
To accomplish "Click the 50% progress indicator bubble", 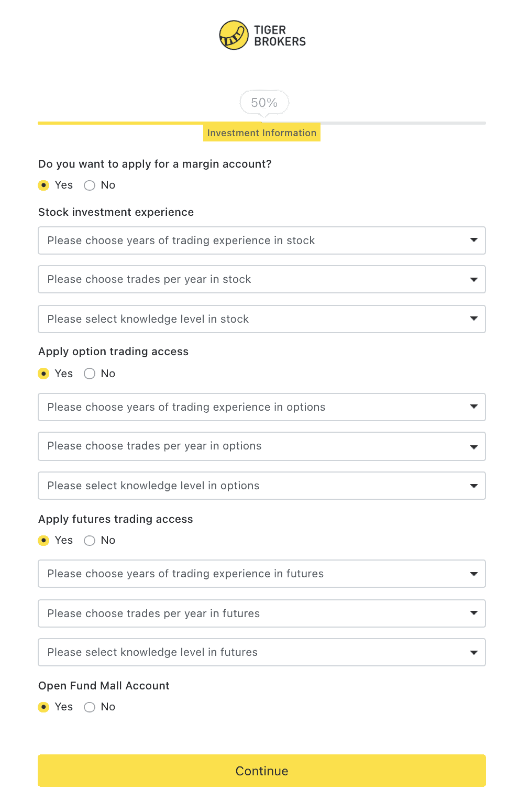I will [x=264, y=103].
